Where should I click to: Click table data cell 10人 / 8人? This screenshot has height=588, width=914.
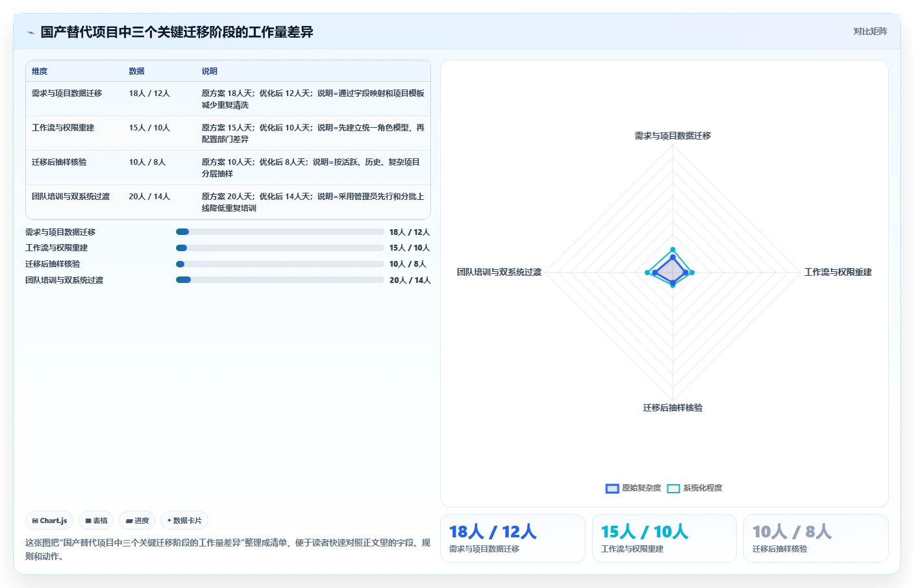point(147,162)
